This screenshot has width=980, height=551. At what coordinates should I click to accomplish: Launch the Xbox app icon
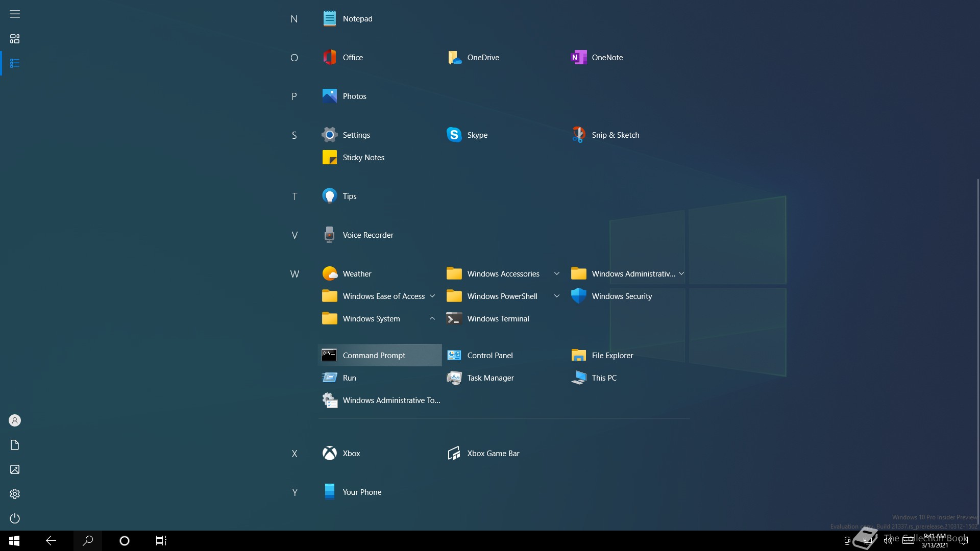tap(329, 454)
